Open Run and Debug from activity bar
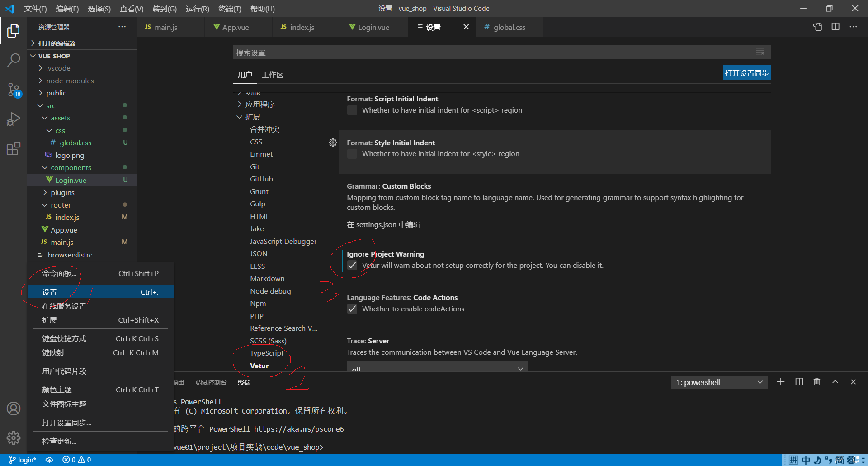Image resolution: width=868 pixels, height=466 pixels. 14,119
